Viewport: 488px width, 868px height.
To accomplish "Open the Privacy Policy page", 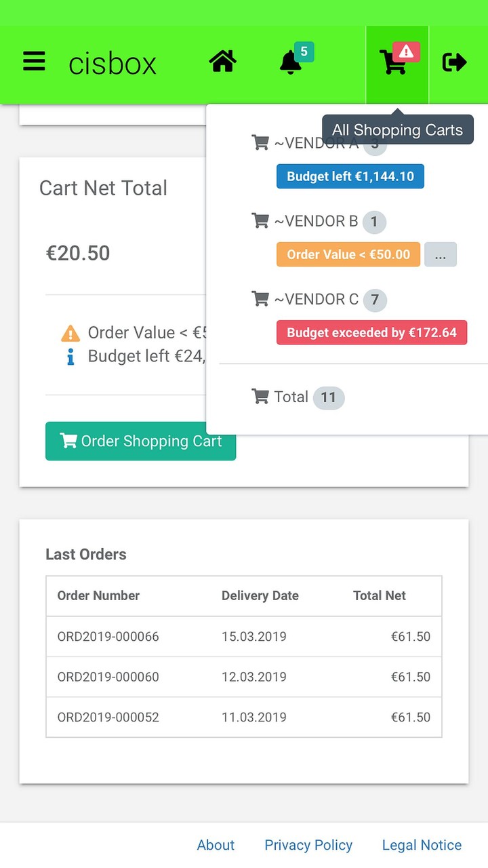I will coord(308,845).
